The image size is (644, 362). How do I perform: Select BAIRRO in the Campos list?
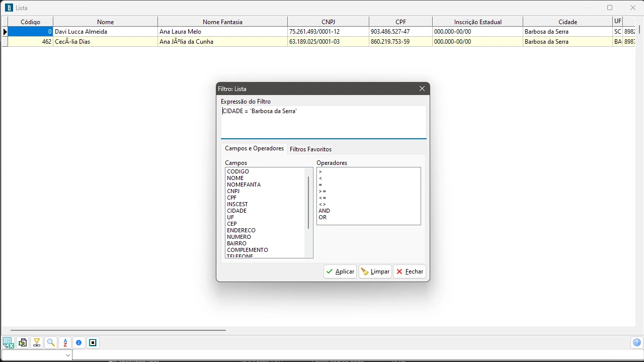pyautogui.click(x=236, y=243)
